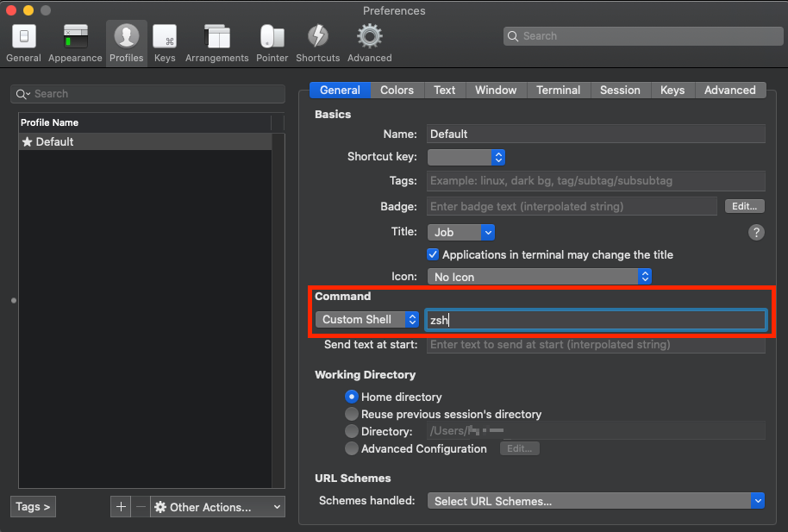
Task: Open the Custom Shell dropdown
Action: (x=366, y=319)
